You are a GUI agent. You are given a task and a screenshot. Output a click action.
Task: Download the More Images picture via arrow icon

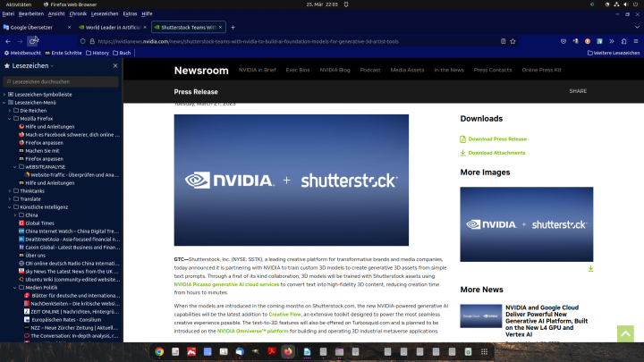coord(590,269)
